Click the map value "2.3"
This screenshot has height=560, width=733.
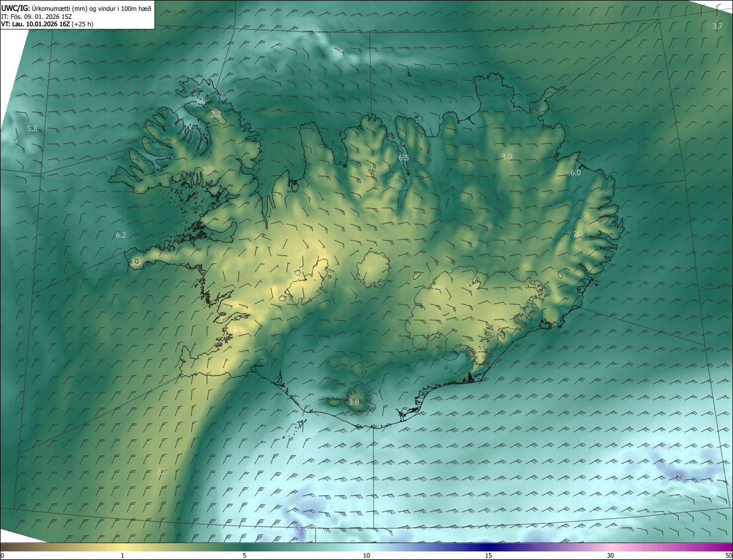pos(136,262)
